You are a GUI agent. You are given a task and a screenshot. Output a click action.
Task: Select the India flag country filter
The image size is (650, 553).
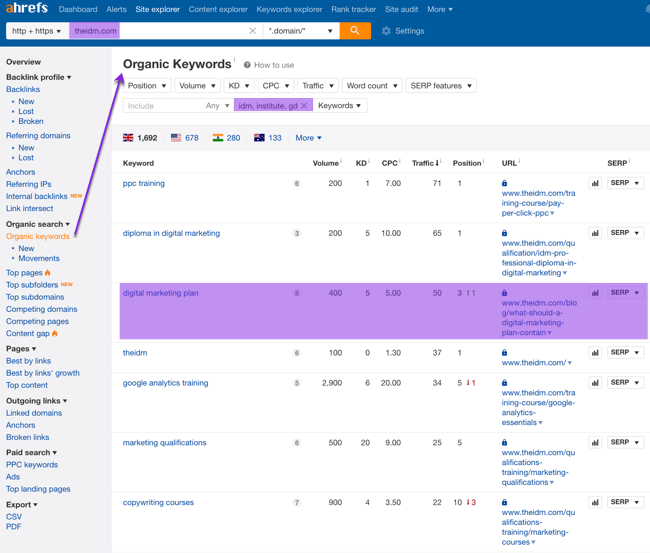click(x=218, y=138)
